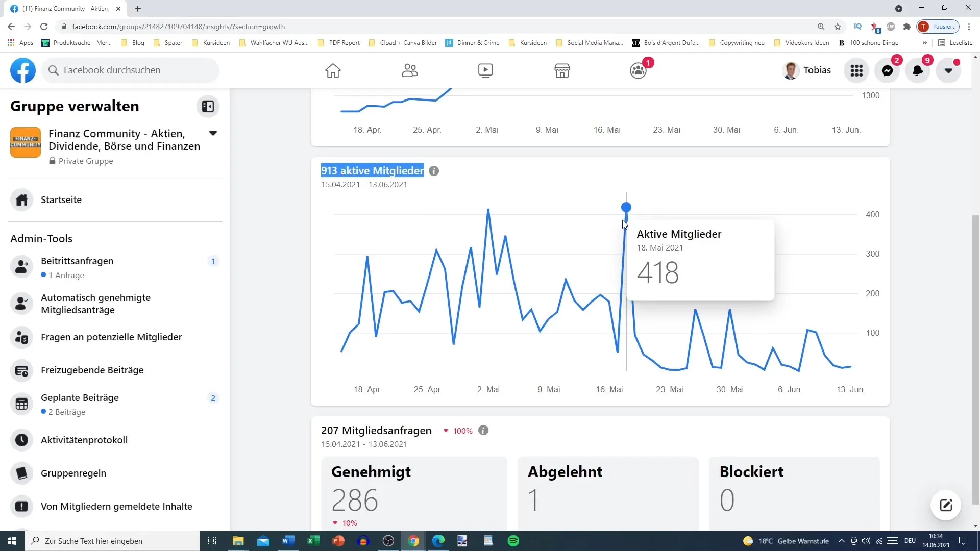Click the Gruppenregeln group rules icon

pyautogui.click(x=21, y=473)
